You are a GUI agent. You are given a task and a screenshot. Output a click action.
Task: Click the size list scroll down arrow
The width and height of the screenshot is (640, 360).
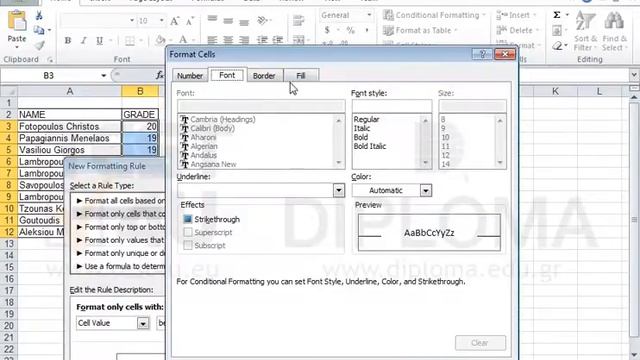pyautogui.click(x=500, y=163)
